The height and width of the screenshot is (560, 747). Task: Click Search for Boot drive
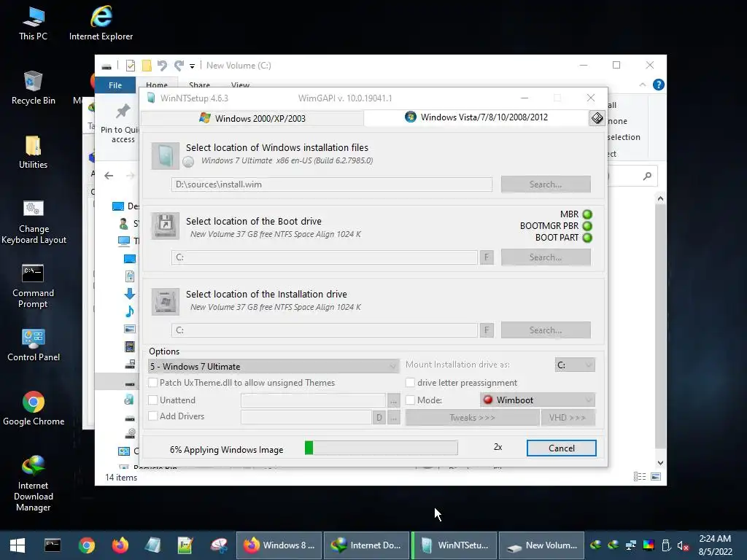[x=546, y=257]
